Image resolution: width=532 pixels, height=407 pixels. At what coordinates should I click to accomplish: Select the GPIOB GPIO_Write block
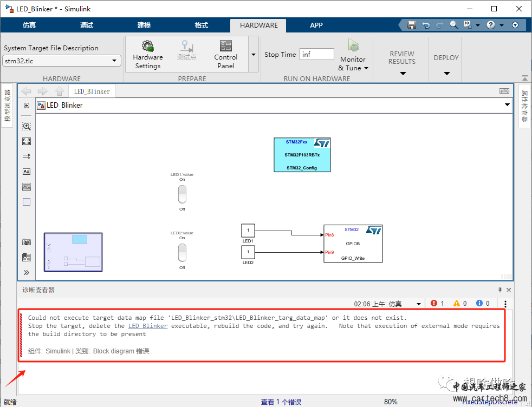pyautogui.click(x=353, y=244)
